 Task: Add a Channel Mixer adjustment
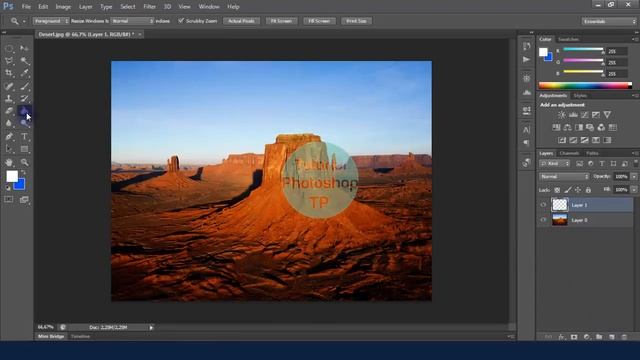[601, 127]
